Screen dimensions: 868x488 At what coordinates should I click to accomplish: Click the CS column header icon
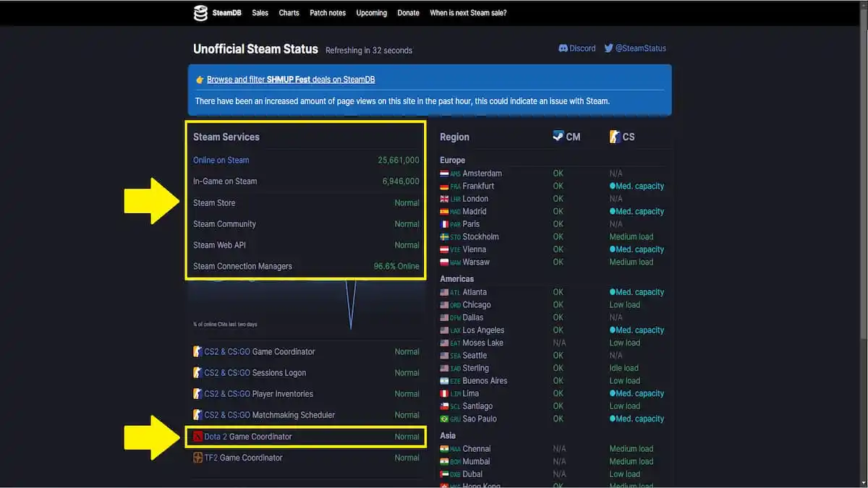pyautogui.click(x=615, y=136)
